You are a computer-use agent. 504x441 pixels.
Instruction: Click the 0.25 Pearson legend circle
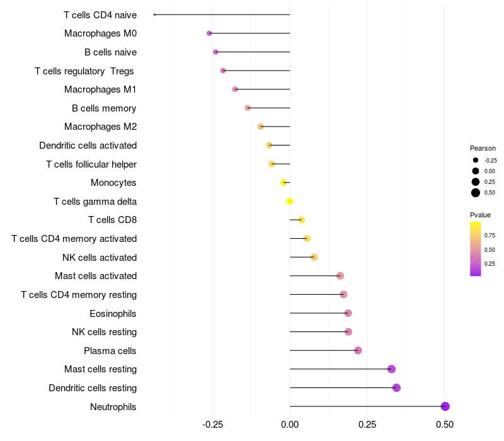(476, 182)
